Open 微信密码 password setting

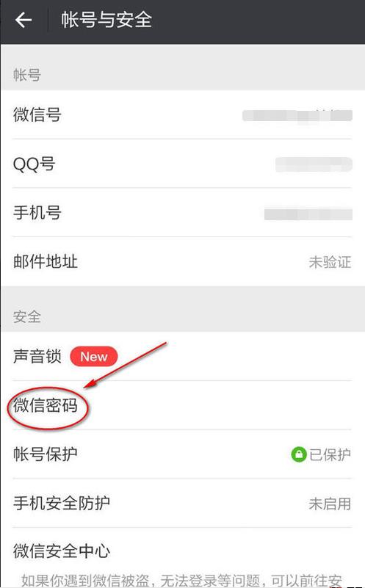(x=183, y=405)
